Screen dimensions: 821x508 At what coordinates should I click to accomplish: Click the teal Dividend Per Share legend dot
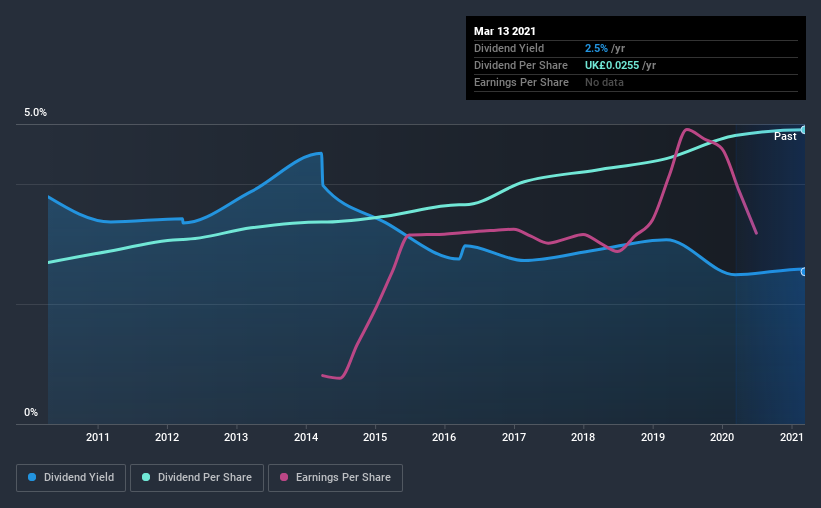[x=146, y=477]
